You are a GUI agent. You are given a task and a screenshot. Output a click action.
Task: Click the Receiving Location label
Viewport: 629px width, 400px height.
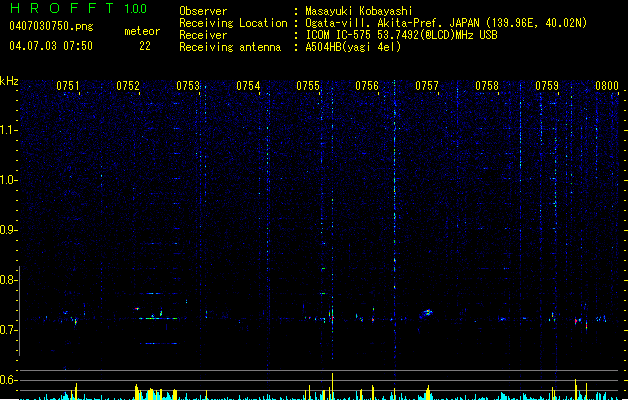click(233, 23)
